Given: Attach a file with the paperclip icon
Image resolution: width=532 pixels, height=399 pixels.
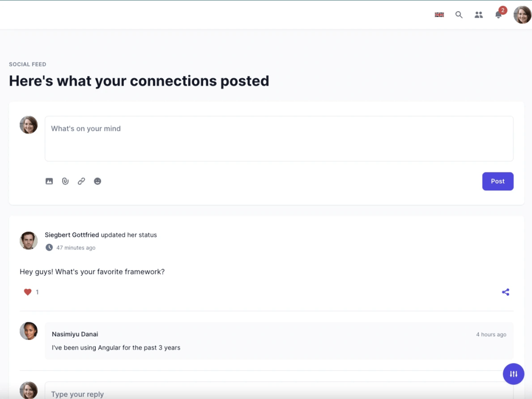Looking at the screenshot, I should tap(65, 181).
